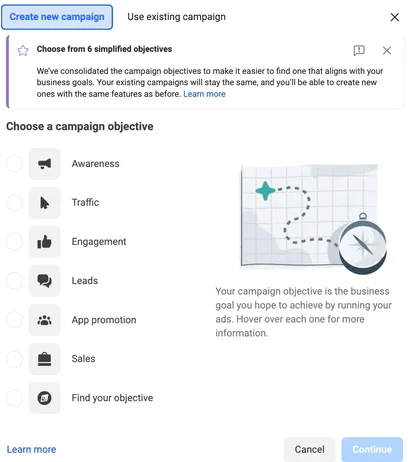Open the Learn more link in the banner

pos(204,94)
